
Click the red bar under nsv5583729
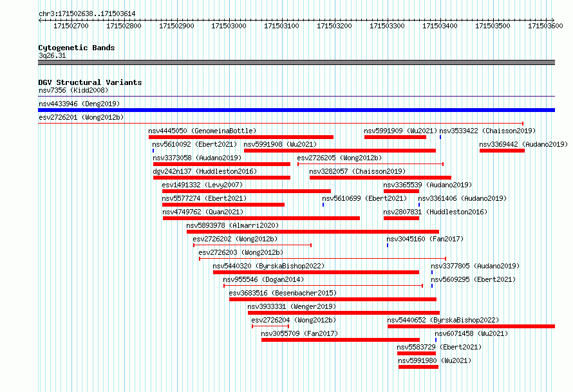point(417,353)
